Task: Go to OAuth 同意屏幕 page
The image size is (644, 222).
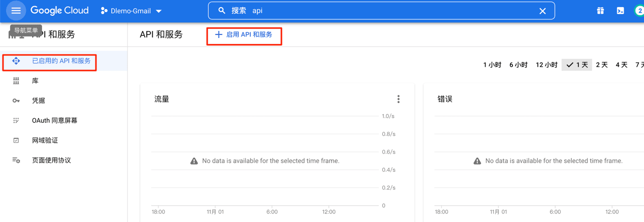Action: [x=54, y=121]
